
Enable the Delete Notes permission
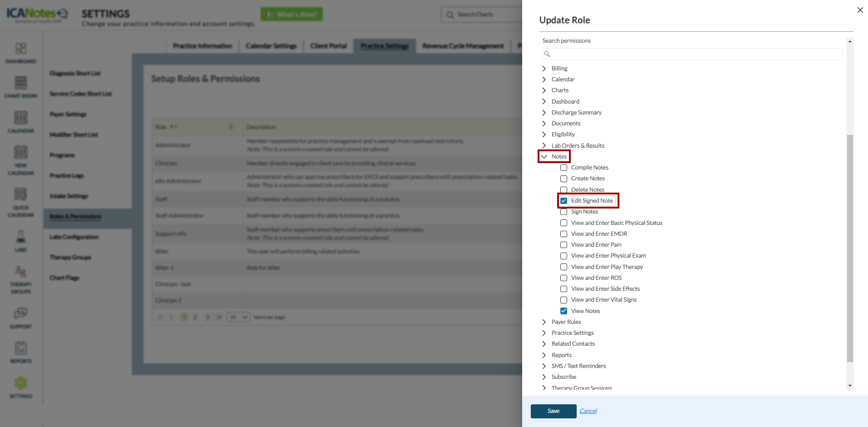pos(564,189)
